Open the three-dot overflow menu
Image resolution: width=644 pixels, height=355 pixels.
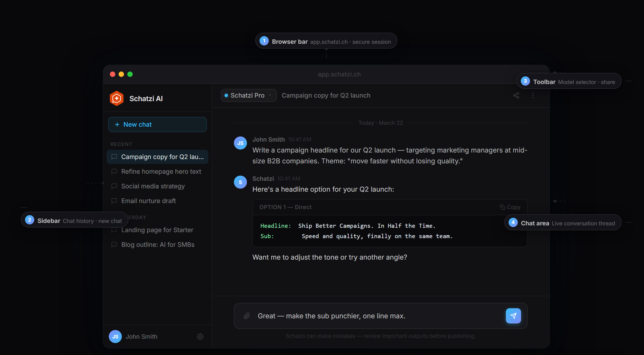pyautogui.click(x=533, y=95)
